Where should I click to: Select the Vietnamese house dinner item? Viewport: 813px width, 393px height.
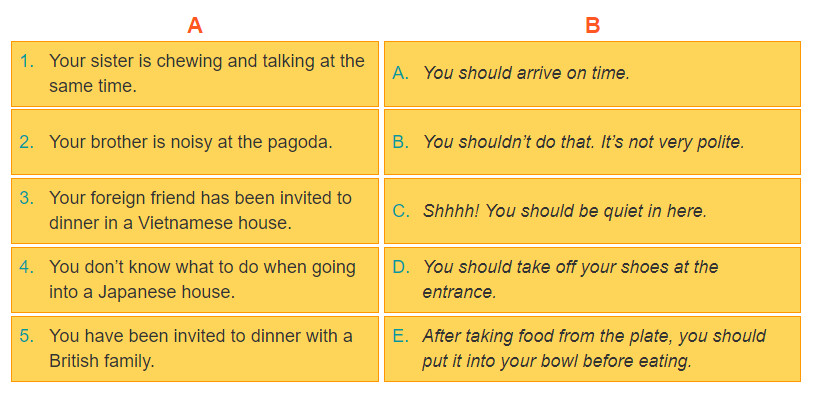195,210
